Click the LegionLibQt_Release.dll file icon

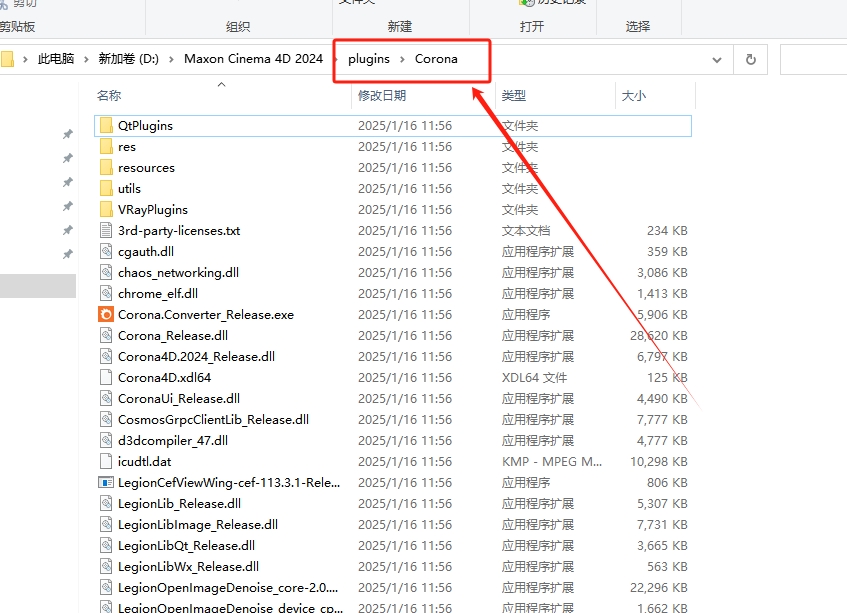point(106,545)
